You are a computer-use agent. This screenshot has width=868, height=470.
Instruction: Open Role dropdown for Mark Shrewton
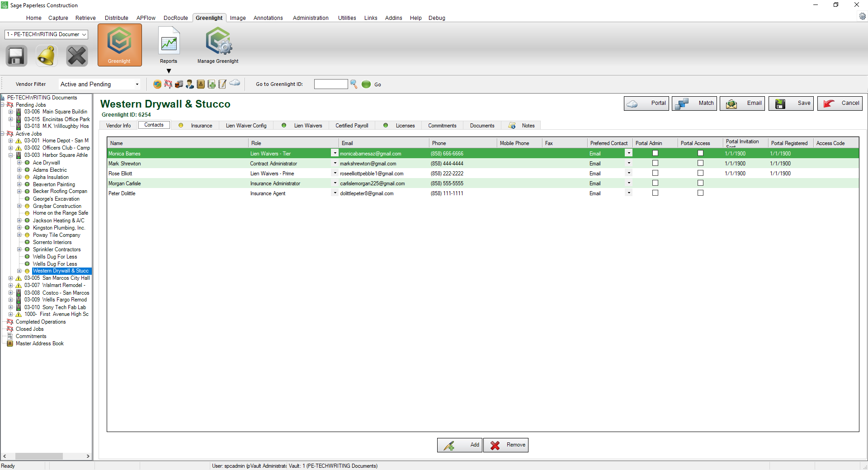pos(335,163)
